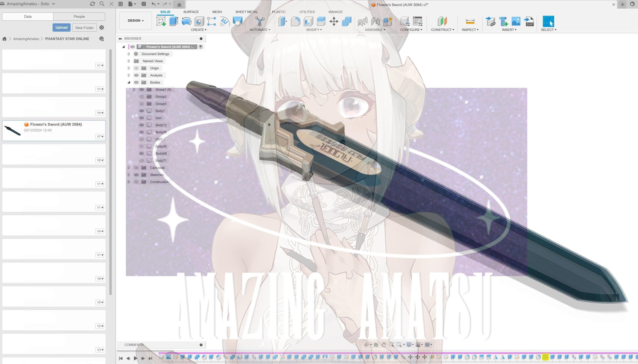
Task: Click the Extrude tool icon
Action: pyautogui.click(x=174, y=21)
